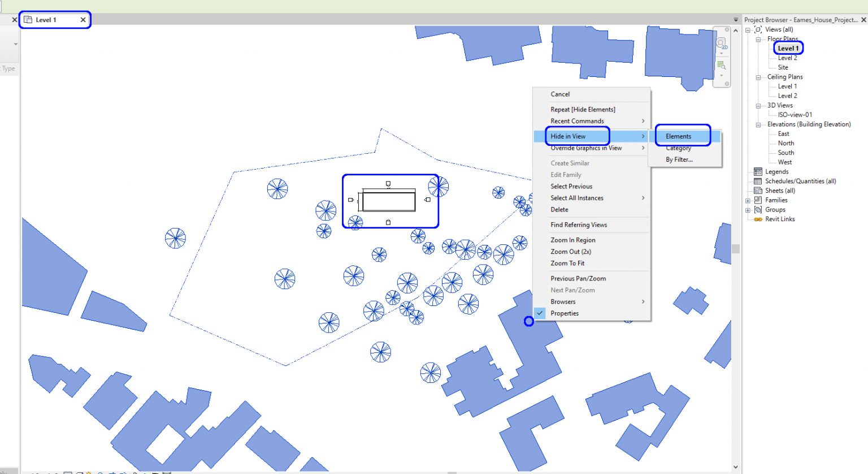Click the Legends icon in Project Browser
The width and height of the screenshot is (868, 474).
(758, 171)
